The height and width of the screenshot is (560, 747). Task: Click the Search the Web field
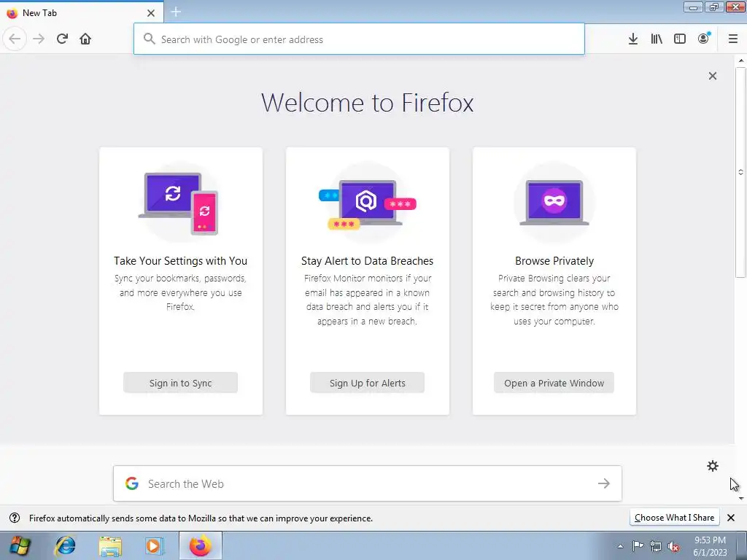pos(368,484)
